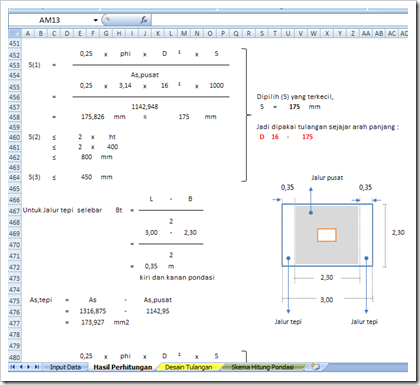
Task: Click the 1000 value in row 455
Action: (216, 86)
